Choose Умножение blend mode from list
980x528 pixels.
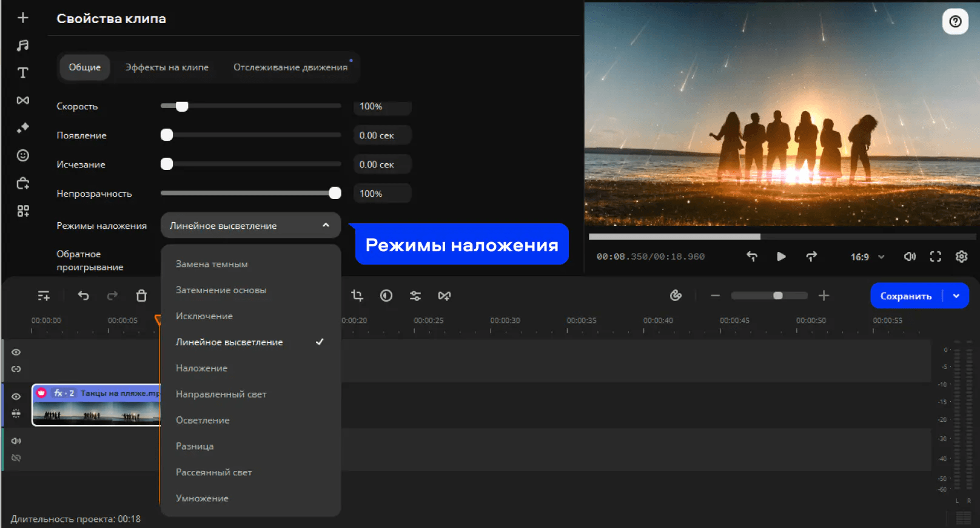point(202,498)
